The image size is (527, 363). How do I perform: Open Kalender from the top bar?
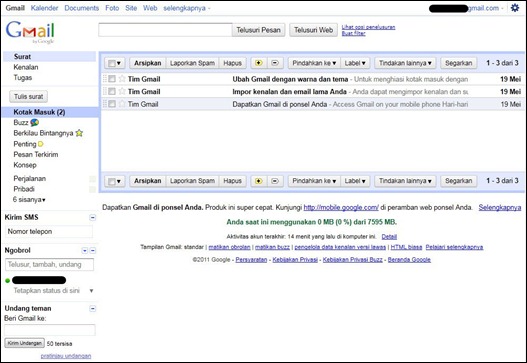(x=44, y=8)
